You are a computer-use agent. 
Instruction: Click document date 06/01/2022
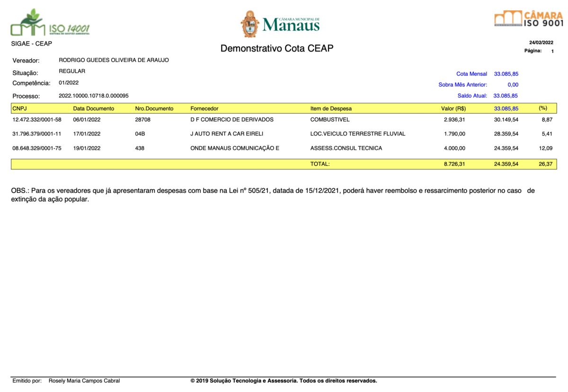click(x=87, y=119)
